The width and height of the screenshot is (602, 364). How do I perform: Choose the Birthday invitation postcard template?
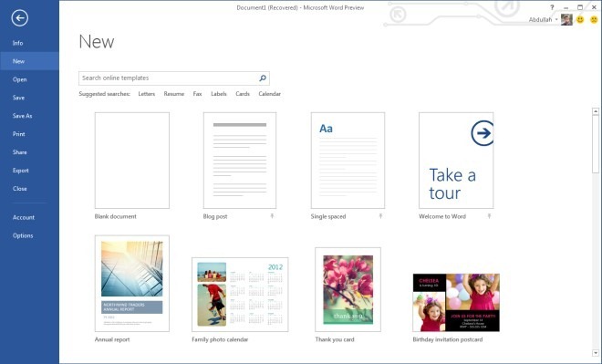(456, 303)
